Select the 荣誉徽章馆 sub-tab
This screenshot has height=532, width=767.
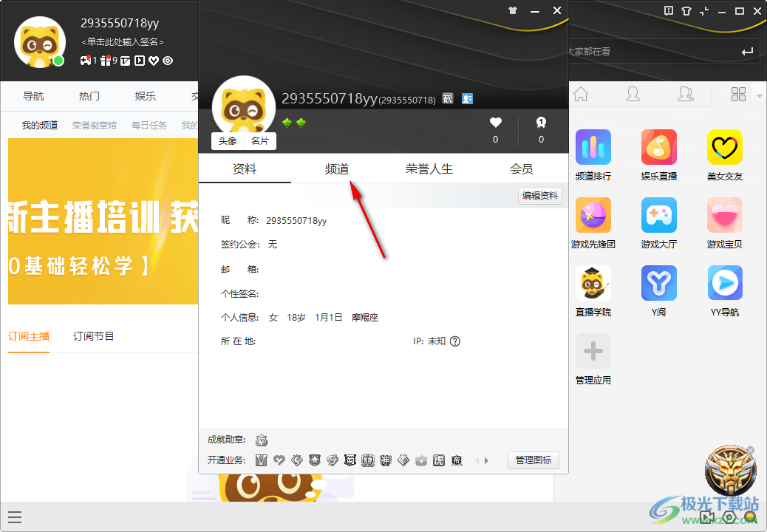click(x=95, y=125)
